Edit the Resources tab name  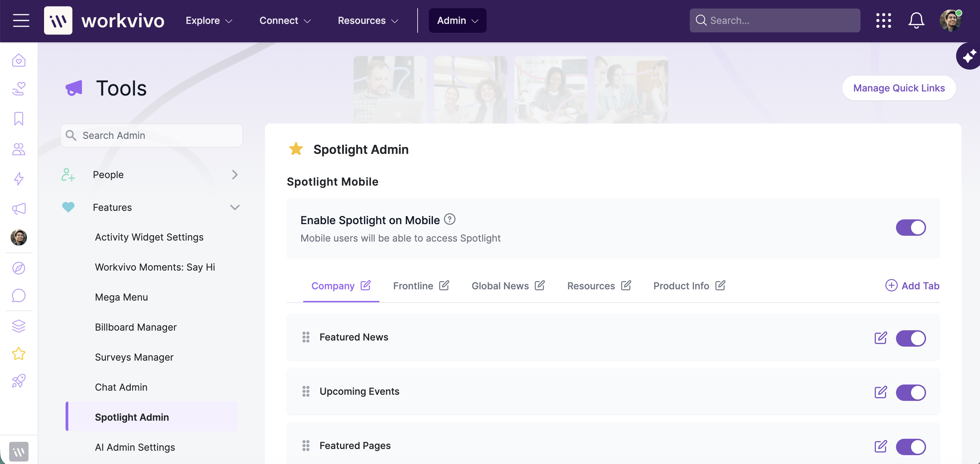626,285
